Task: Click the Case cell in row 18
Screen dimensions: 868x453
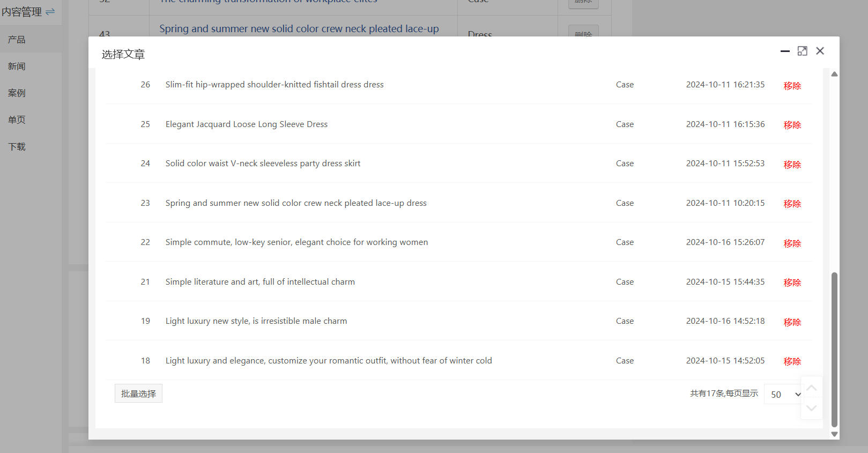Action: point(625,361)
